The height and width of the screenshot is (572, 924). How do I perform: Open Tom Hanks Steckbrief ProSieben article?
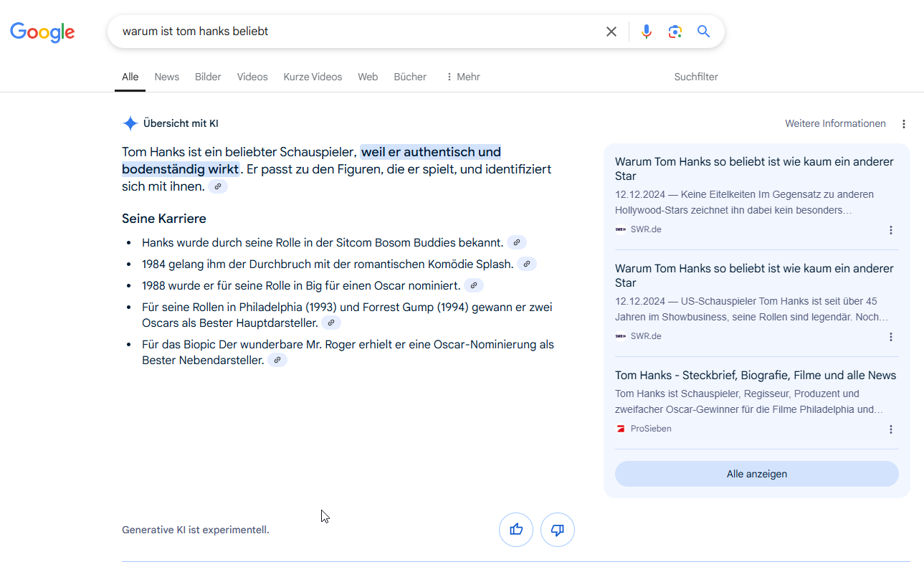coord(756,376)
